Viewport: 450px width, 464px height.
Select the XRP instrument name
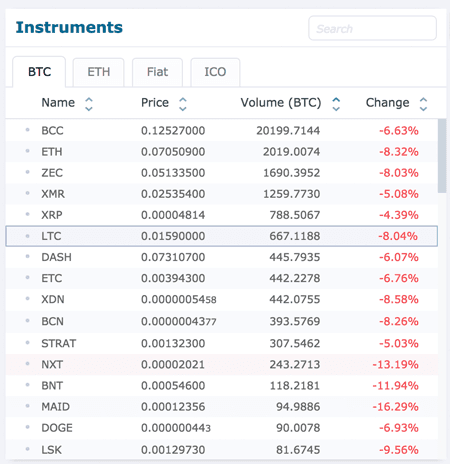click(x=52, y=215)
